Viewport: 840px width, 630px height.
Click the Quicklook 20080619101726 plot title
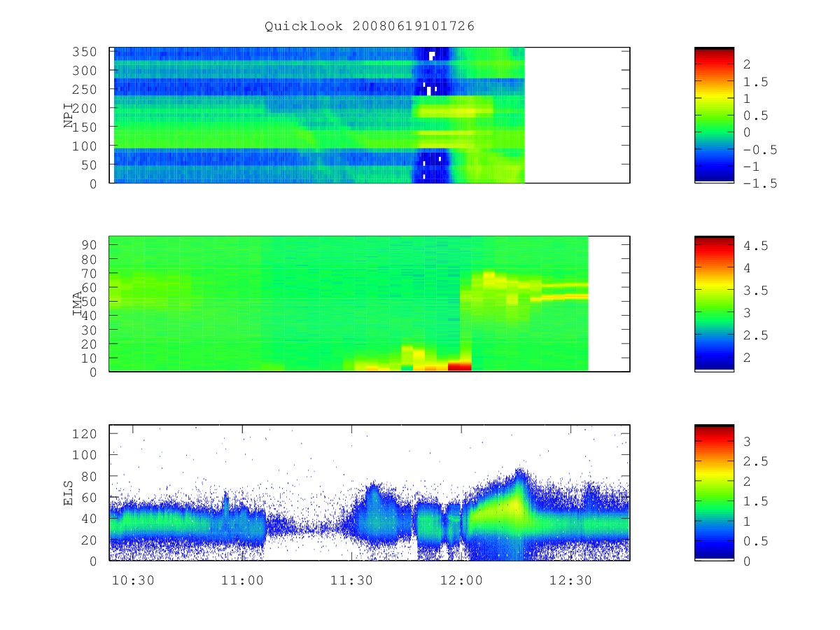[x=370, y=26]
